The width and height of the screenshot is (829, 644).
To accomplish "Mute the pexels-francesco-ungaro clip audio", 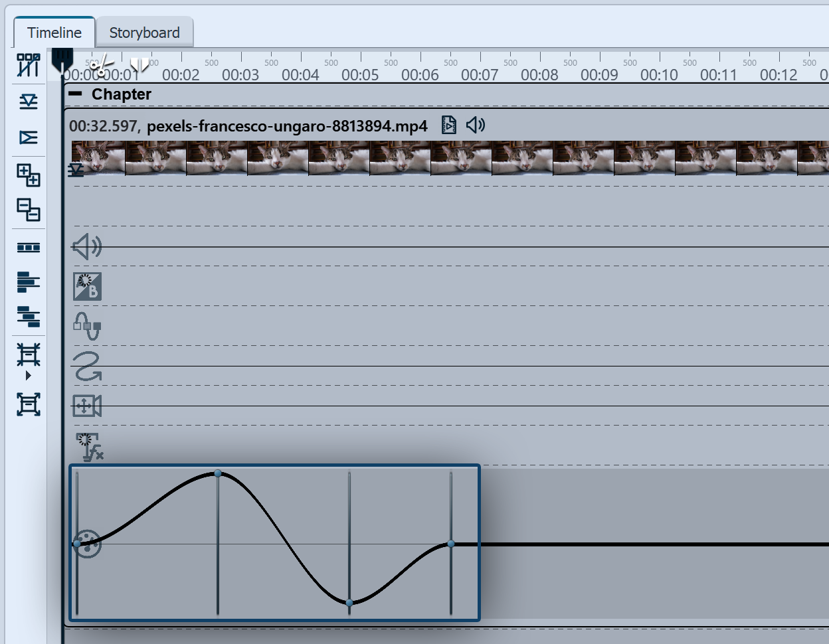I will pos(476,124).
